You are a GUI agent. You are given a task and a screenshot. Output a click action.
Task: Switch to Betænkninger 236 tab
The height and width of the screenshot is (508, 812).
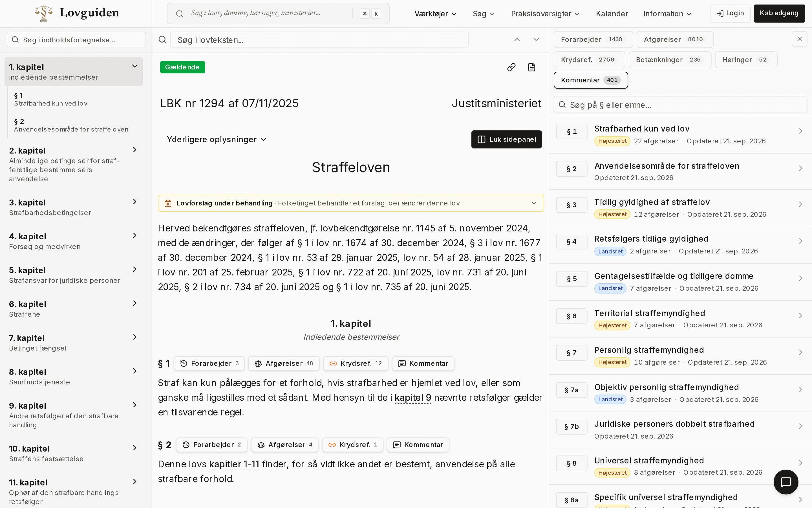tap(670, 60)
